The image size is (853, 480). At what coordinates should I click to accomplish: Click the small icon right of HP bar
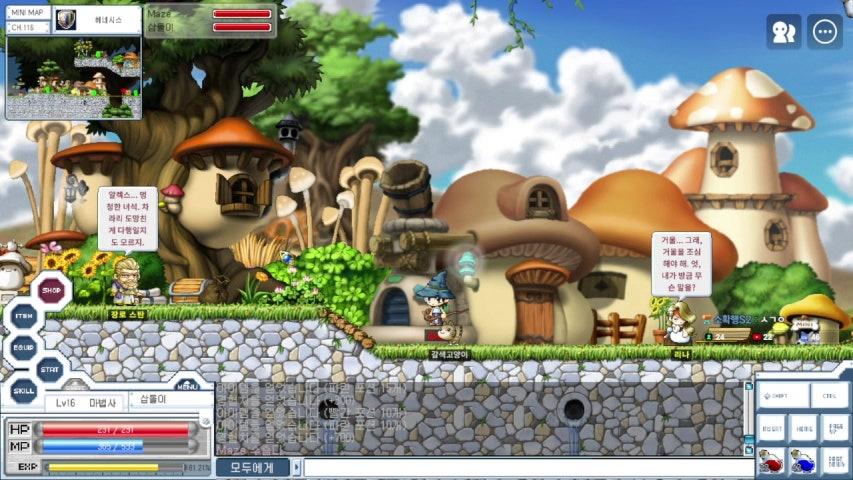(x=205, y=422)
